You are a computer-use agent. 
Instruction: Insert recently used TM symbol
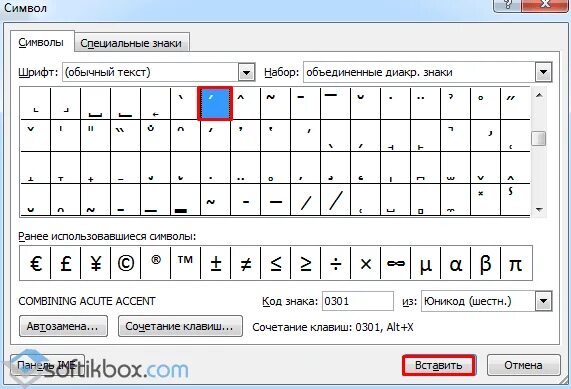pos(185,263)
